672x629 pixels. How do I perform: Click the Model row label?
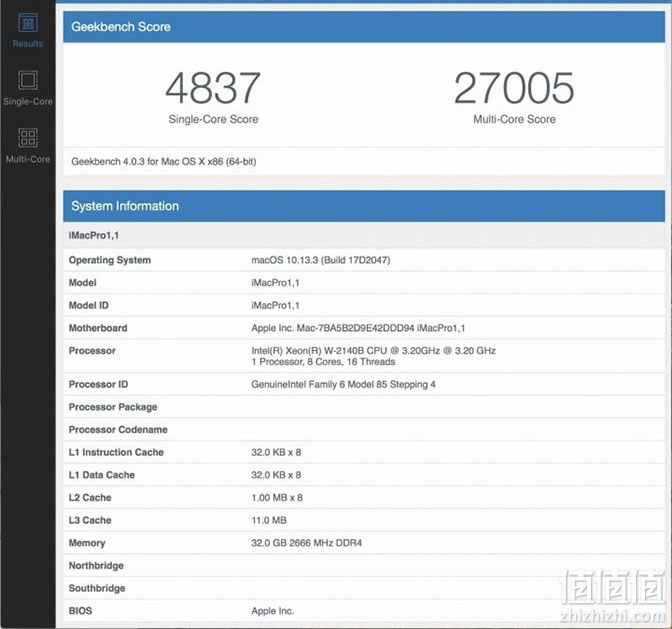click(x=83, y=283)
